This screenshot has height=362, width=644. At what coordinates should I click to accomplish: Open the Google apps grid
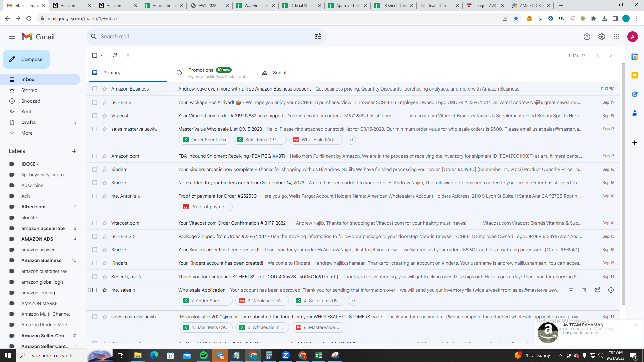tap(616, 37)
